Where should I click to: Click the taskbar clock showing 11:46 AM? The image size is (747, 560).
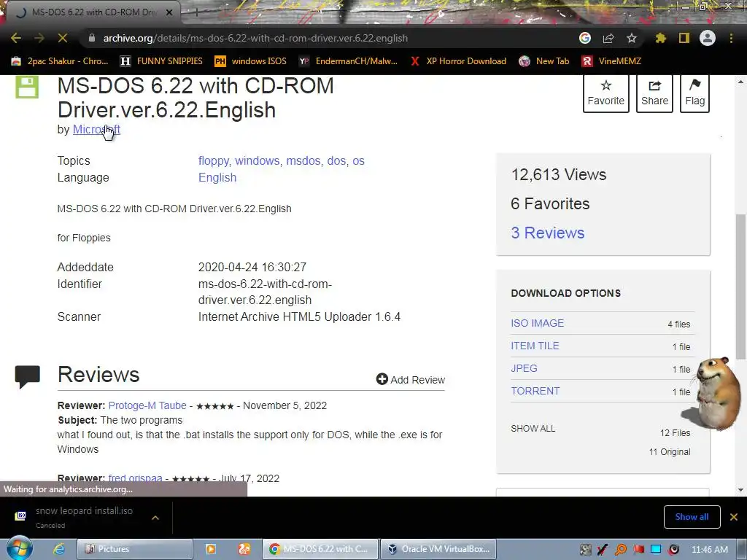click(x=709, y=550)
